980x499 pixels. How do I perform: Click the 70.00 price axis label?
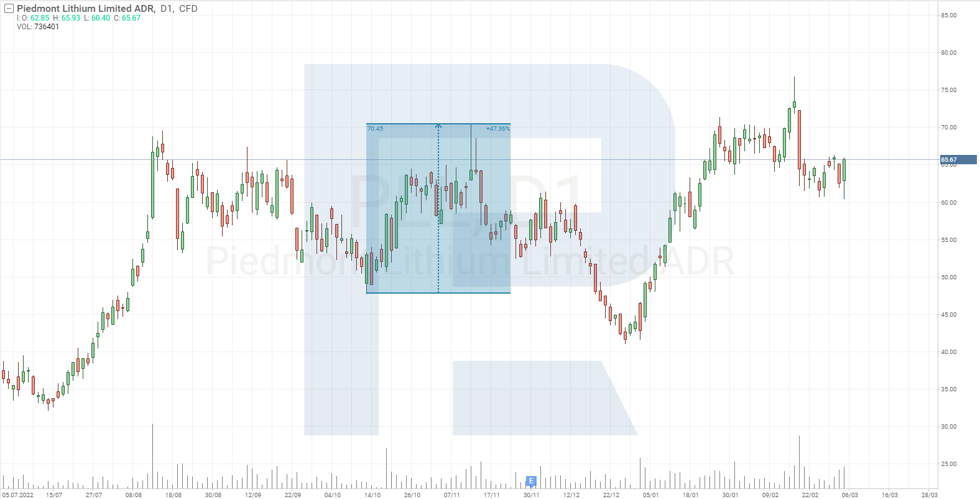[949, 128]
